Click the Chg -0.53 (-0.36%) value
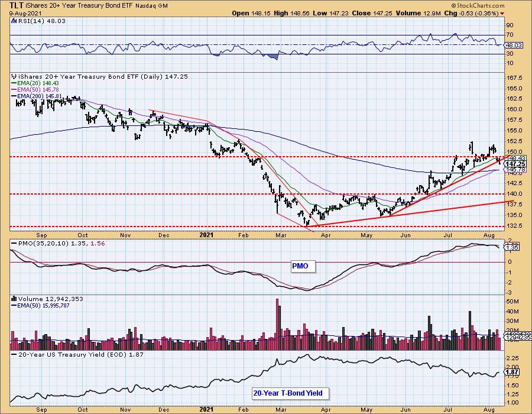The height and width of the screenshot is (414, 532). point(472,13)
